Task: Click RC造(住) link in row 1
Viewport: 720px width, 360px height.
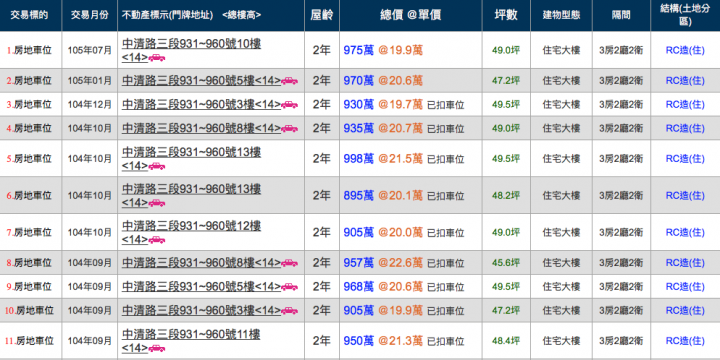Action: coord(685,51)
